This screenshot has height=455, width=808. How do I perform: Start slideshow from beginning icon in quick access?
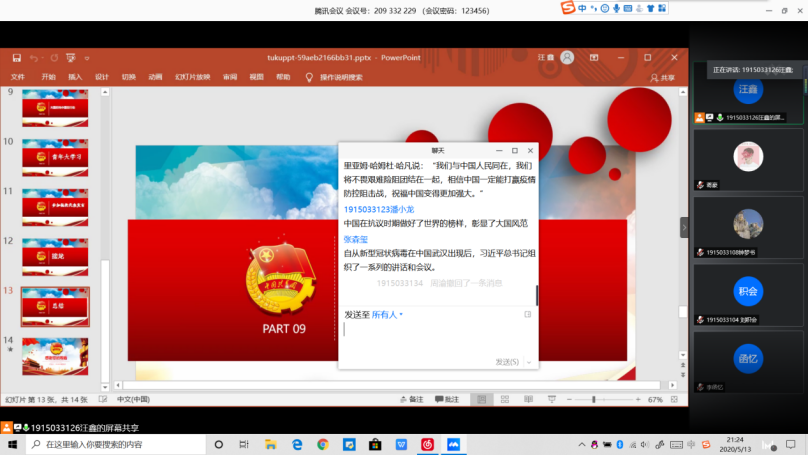[71, 58]
